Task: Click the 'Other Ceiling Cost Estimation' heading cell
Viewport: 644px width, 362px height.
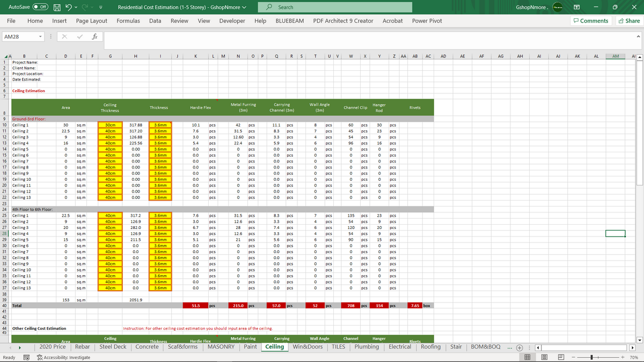Action: [x=39, y=328]
